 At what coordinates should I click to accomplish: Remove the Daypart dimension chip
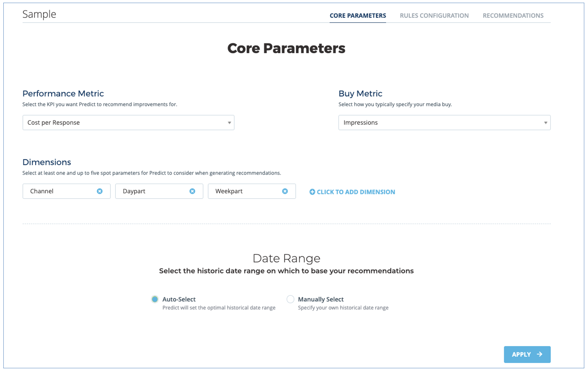coord(192,191)
